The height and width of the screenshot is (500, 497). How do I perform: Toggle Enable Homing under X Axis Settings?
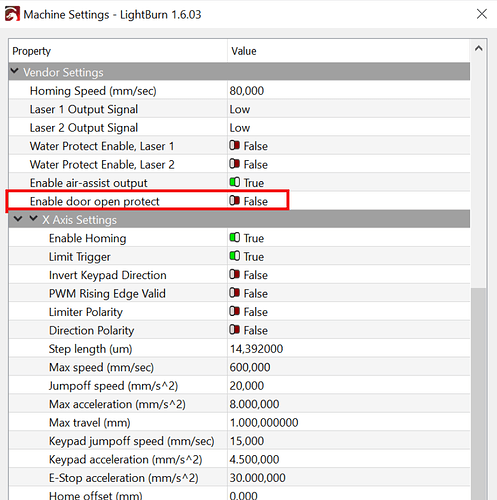coord(234,238)
